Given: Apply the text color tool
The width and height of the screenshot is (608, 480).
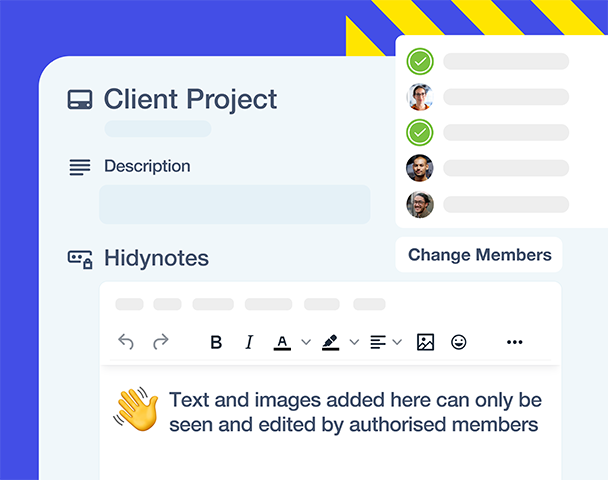Looking at the screenshot, I should pos(282,343).
